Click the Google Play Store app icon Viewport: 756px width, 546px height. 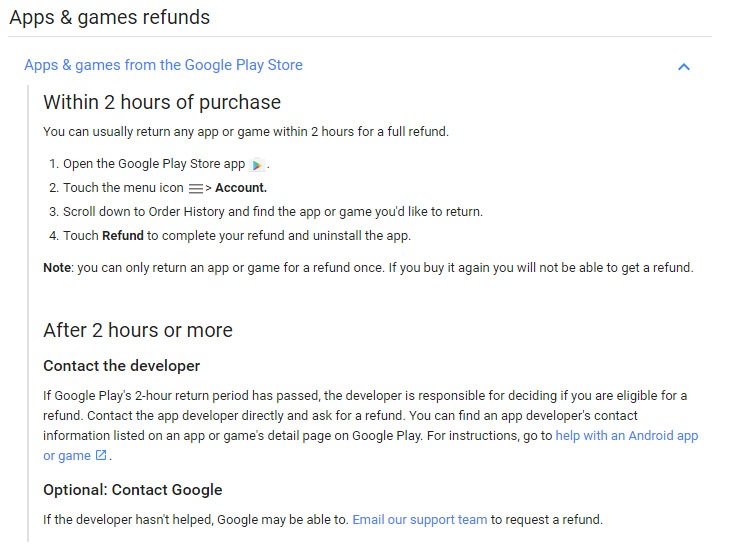click(257, 165)
